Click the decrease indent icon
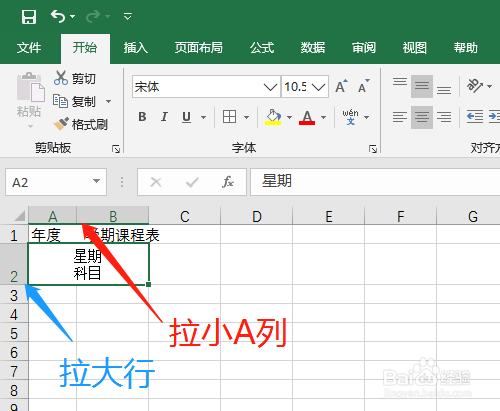The height and width of the screenshot is (411, 500). 475,117
